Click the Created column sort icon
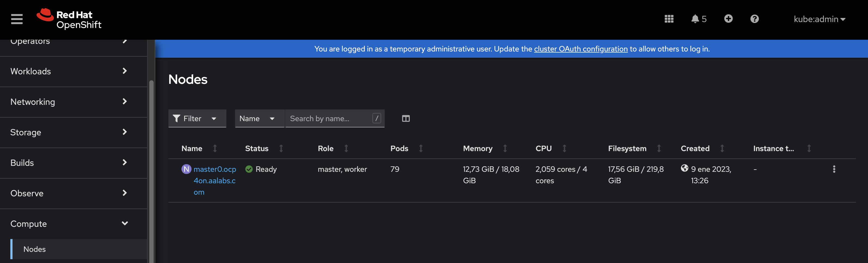Viewport: 868px width, 263px height. 722,148
